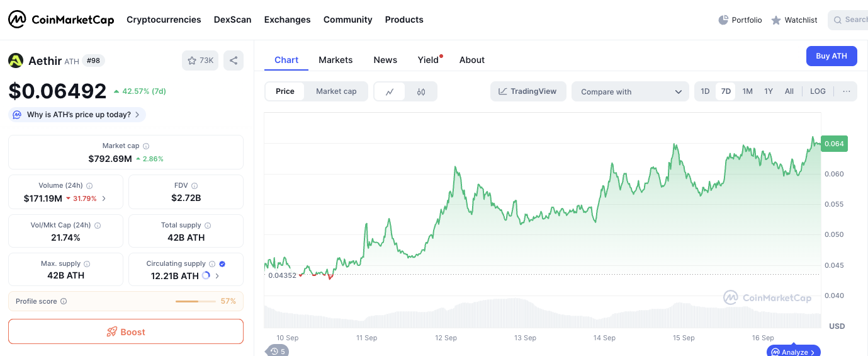Click the Profile score progress bar

coord(195,302)
